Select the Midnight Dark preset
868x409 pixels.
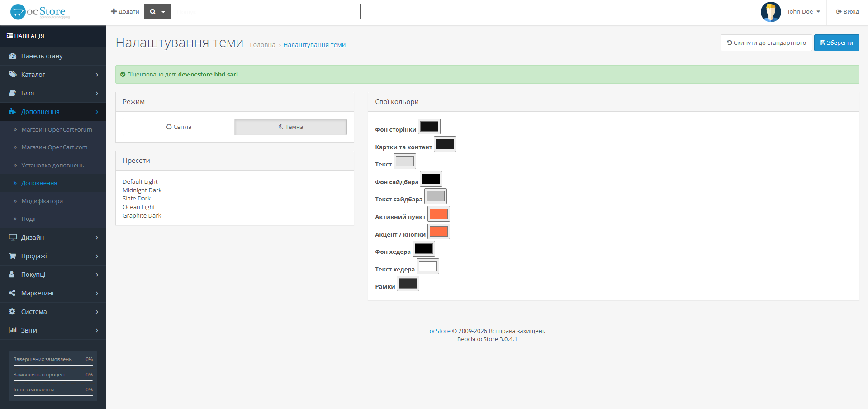(x=142, y=190)
